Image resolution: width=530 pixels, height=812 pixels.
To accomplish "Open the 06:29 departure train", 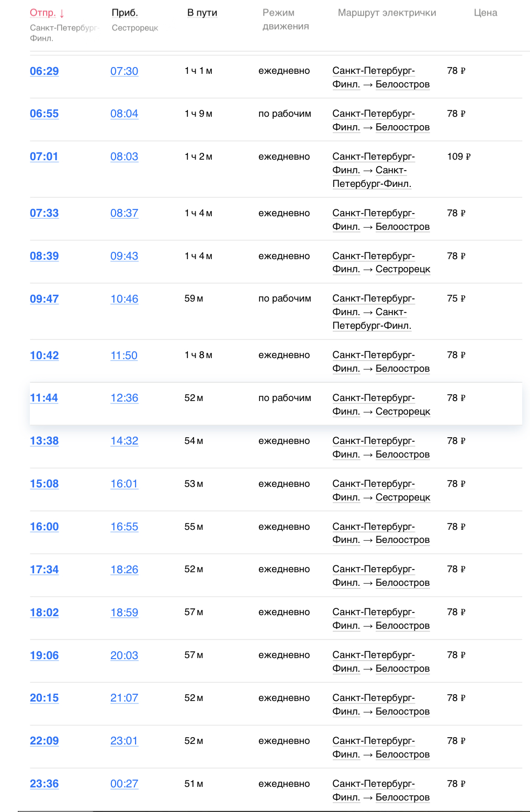I will point(44,71).
